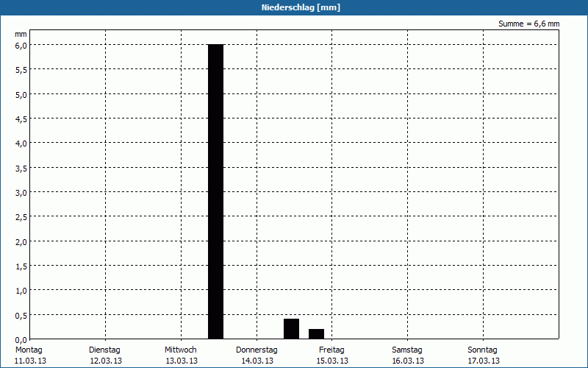Click the 'Niederschlag [mm]' chart title
The width and height of the screenshot is (588, 368).
click(301, 7)
